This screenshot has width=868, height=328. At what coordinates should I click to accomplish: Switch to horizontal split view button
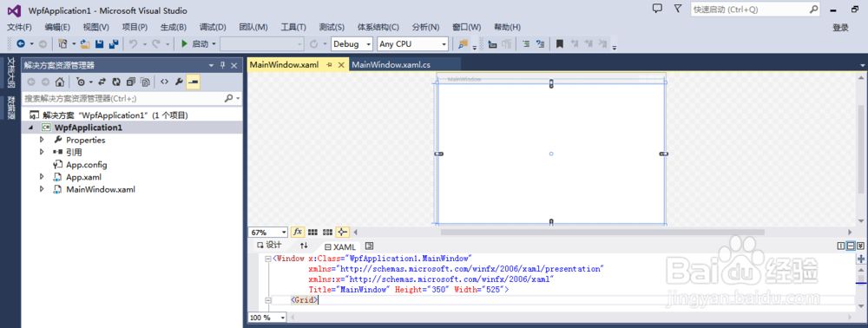[x=852, y=246]
